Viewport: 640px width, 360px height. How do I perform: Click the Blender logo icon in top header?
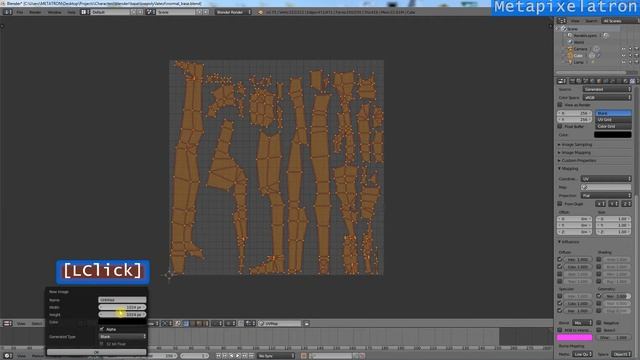(x=260, y=12)
